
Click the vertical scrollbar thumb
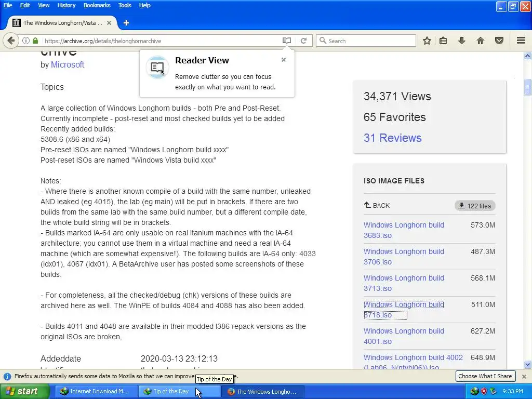(x=527, y=87)
